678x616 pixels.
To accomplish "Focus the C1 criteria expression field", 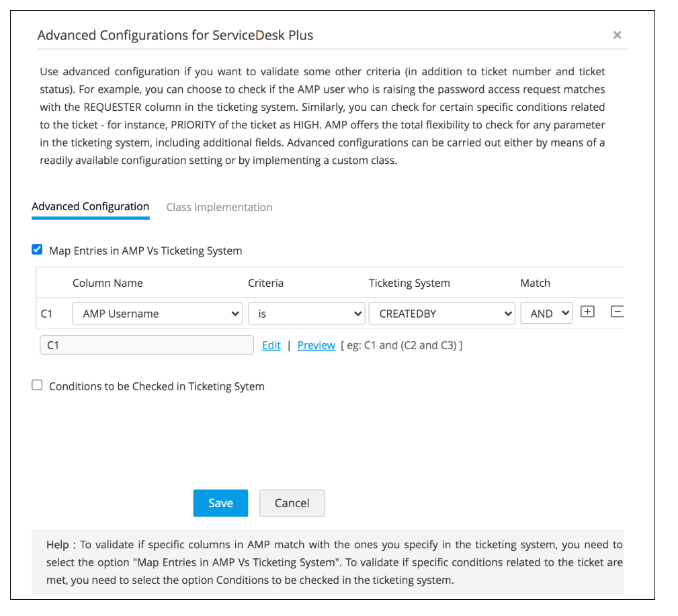I will (146, 345).
